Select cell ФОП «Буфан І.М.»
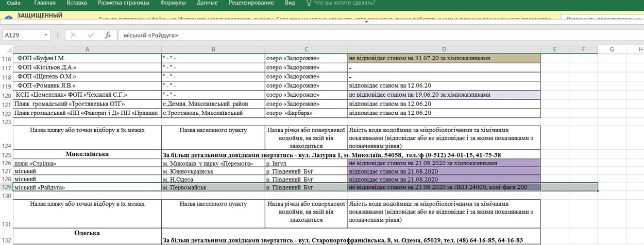The height and width of the screenshot is (245, 644). click(87, 59)
